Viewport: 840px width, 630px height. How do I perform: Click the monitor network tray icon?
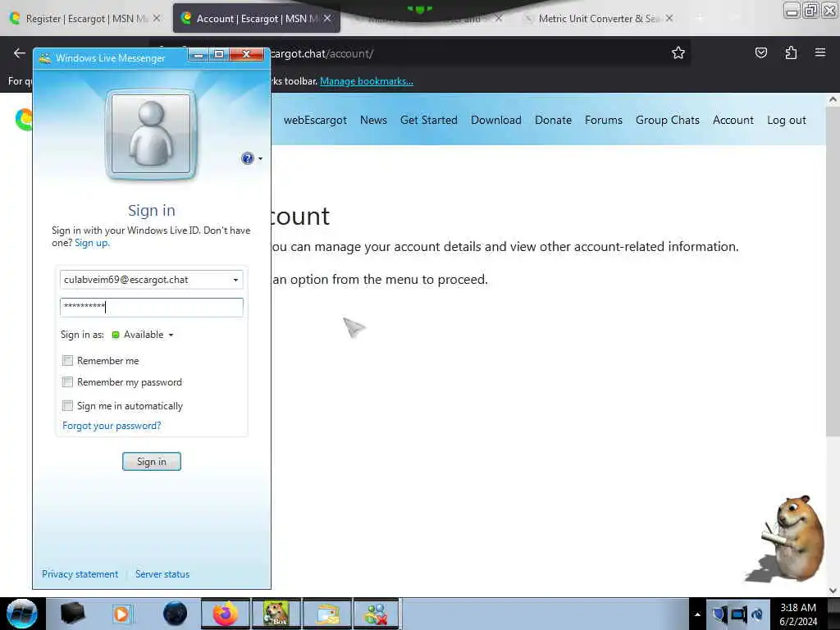coord(739,614)
